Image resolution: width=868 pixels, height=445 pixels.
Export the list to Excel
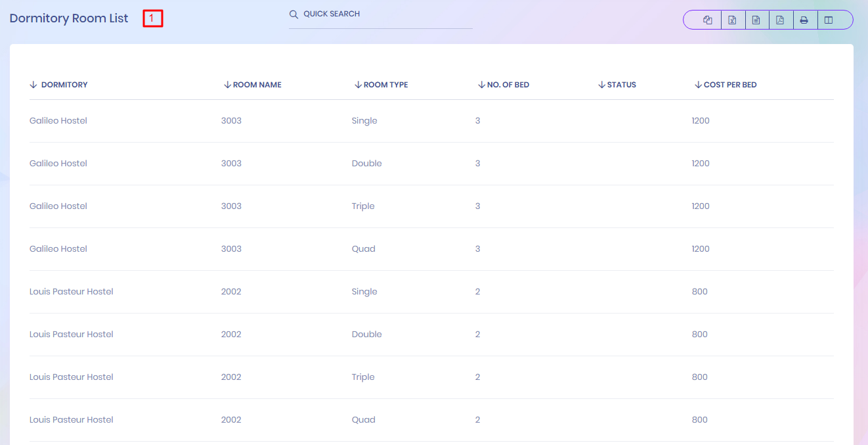[x=732, y=20]
